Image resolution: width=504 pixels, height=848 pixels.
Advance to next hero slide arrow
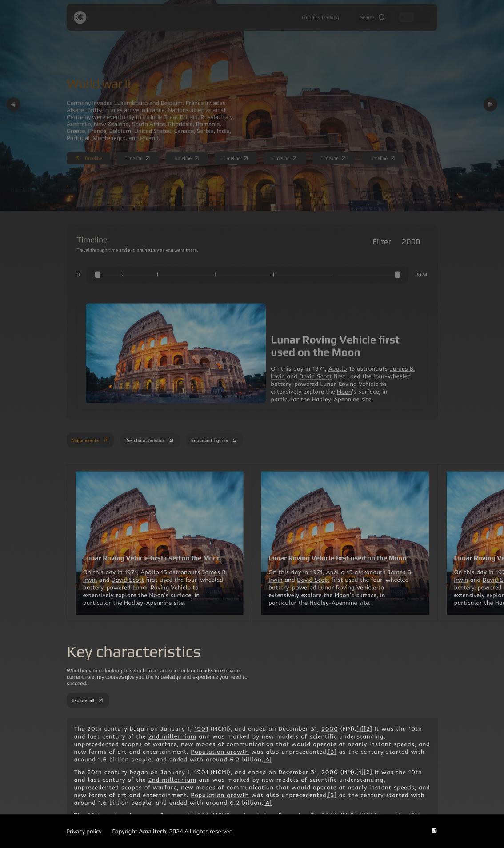coord(490,104)
